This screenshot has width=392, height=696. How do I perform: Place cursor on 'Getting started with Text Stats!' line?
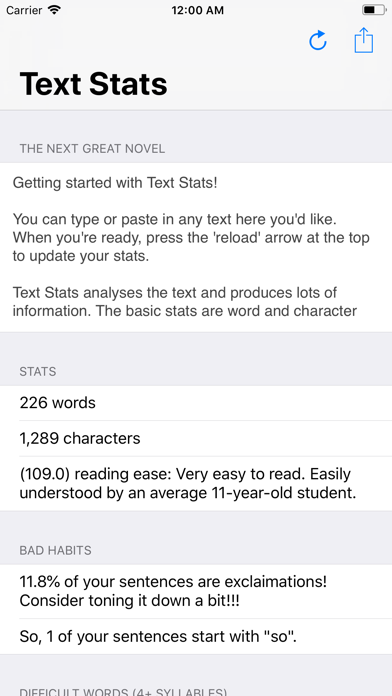click(115, 182)
